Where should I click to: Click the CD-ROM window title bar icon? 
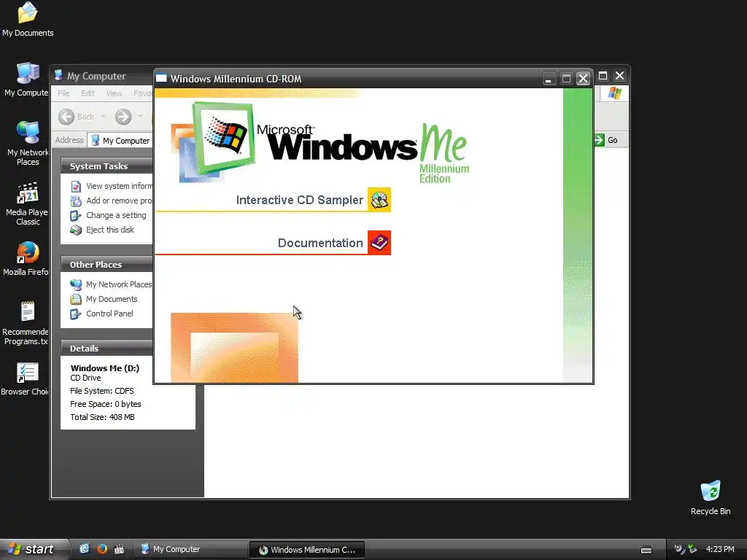click(x=161, y=79)
